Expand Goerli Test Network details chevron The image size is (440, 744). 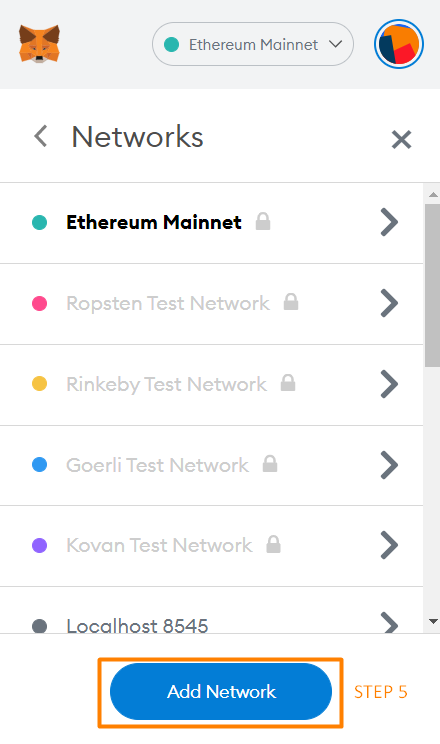(389, 465)
